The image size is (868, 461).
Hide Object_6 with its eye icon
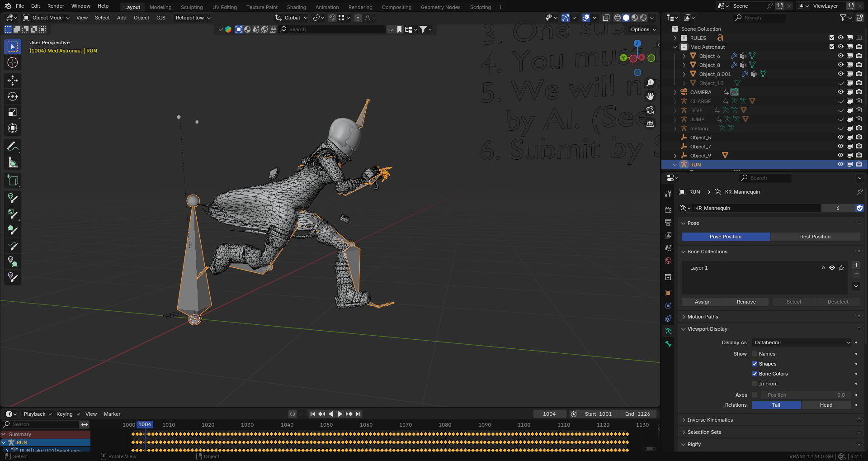(840, 56)
